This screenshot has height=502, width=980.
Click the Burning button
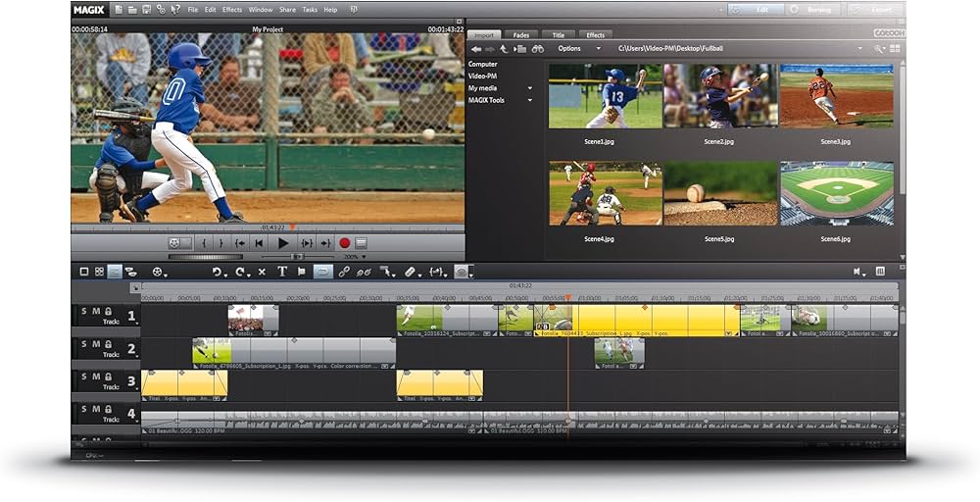819,10
